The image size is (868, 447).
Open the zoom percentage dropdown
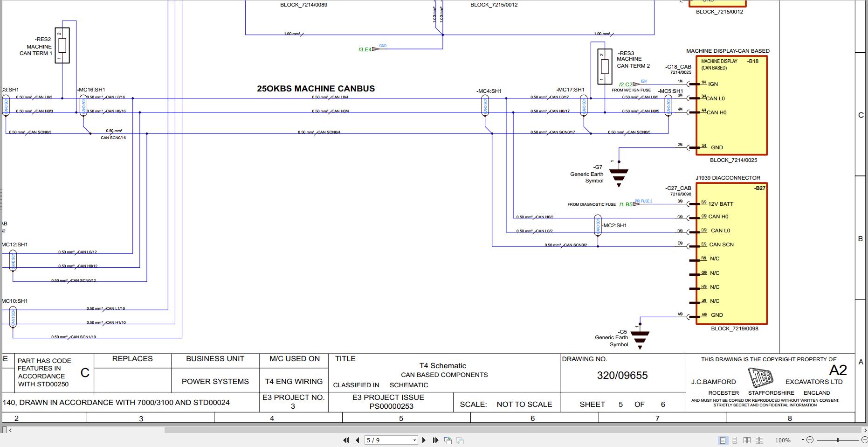[x=803, y=440]
